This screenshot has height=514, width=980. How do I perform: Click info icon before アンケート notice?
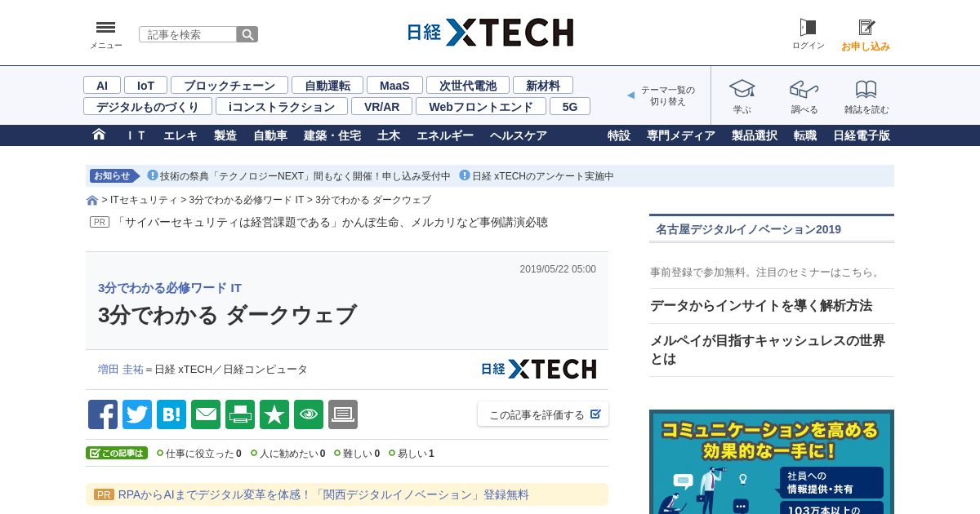click(465, 175)
